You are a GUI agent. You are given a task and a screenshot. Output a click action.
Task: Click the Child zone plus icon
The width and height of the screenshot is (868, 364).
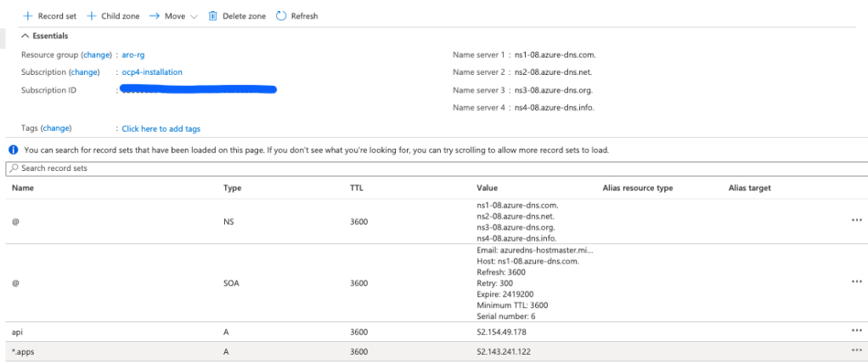[x=92, y=16]
